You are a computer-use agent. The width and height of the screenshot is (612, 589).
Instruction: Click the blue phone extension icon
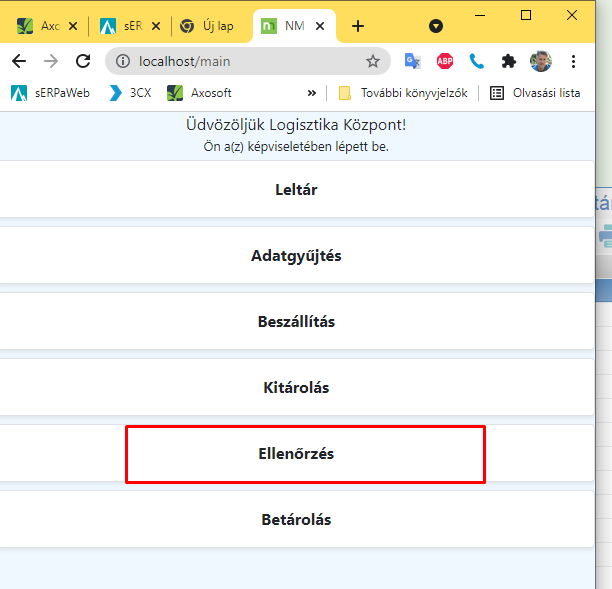click(477, 61)
